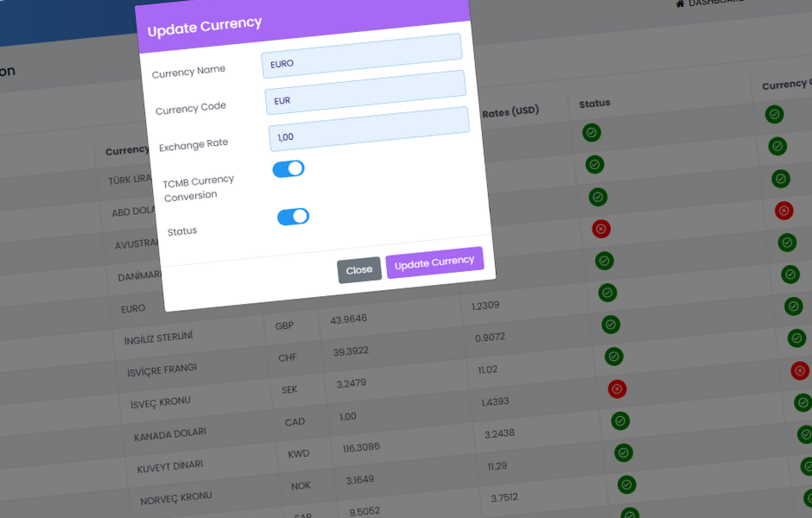
Task: Select the "EURO" name cell in the table
Action: pyautogui.click(x=133, y=309)
